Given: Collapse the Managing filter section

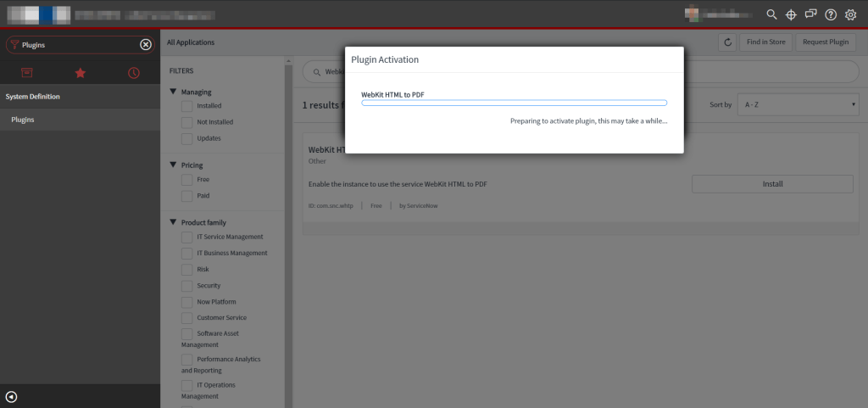Looking at the screenshot, I should point(174,92).
